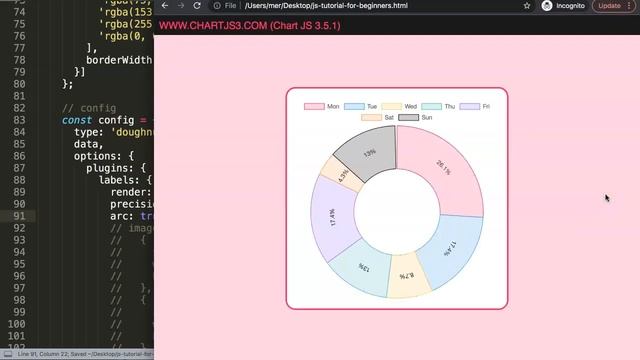Toggle the Thu legend item
The image size is (640, 360).
(x=438, y=107)
